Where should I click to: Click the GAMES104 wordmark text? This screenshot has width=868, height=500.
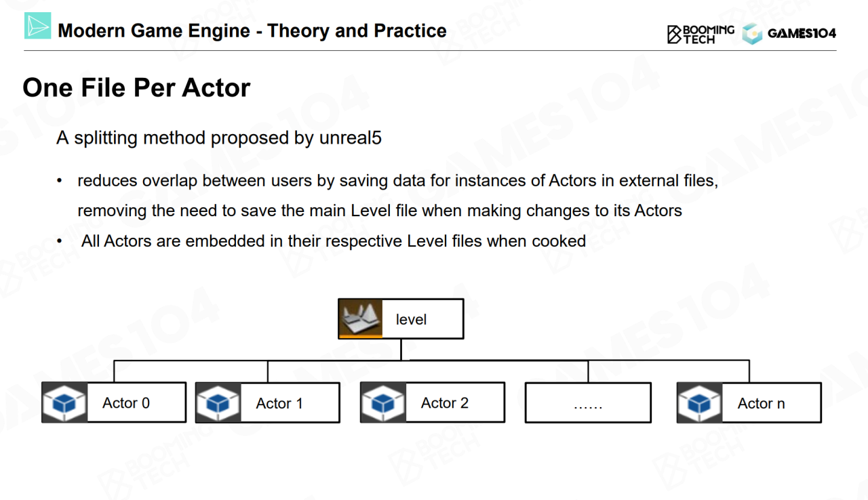tap(802, 34)
